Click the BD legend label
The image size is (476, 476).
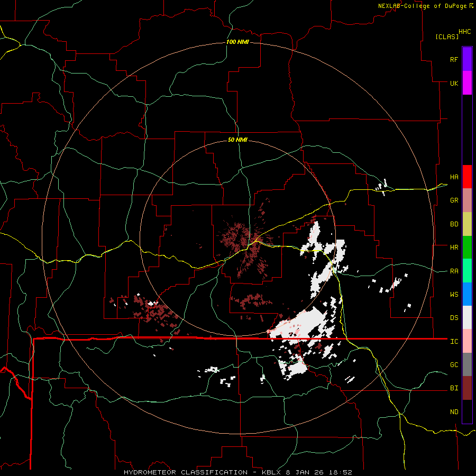(x=454, y=224)
